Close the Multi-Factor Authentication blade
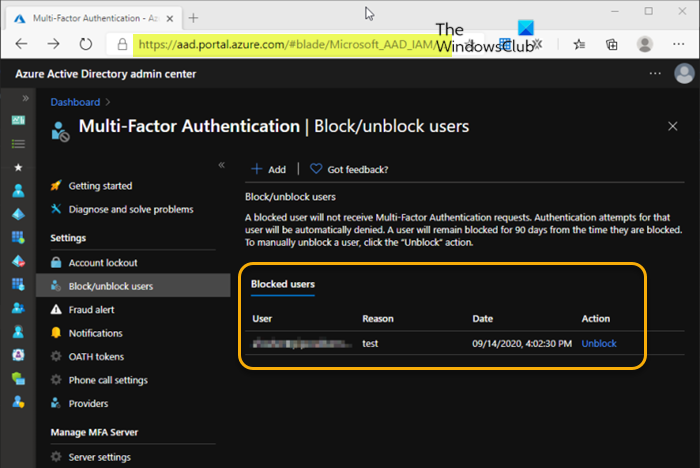This screenshot has width=700, height=468. click(672, 126)
